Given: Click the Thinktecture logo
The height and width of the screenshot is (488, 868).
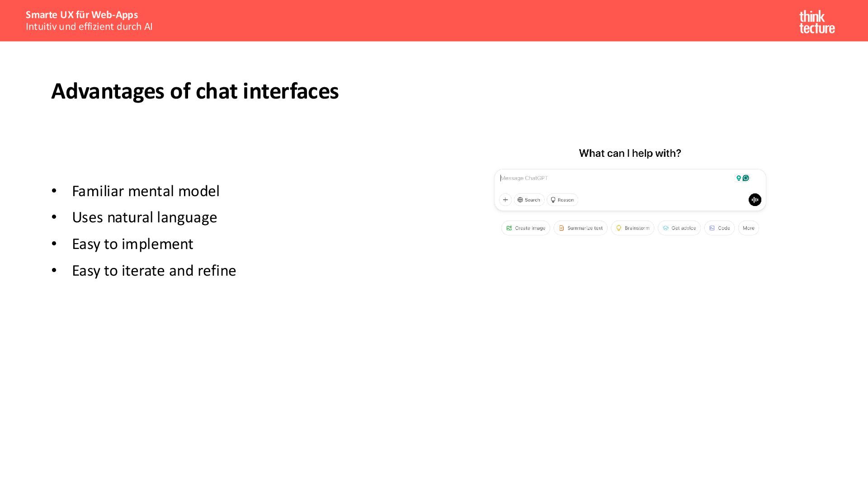Looking at the screenshot, I should pyautogui.click(x=816, y=22).
